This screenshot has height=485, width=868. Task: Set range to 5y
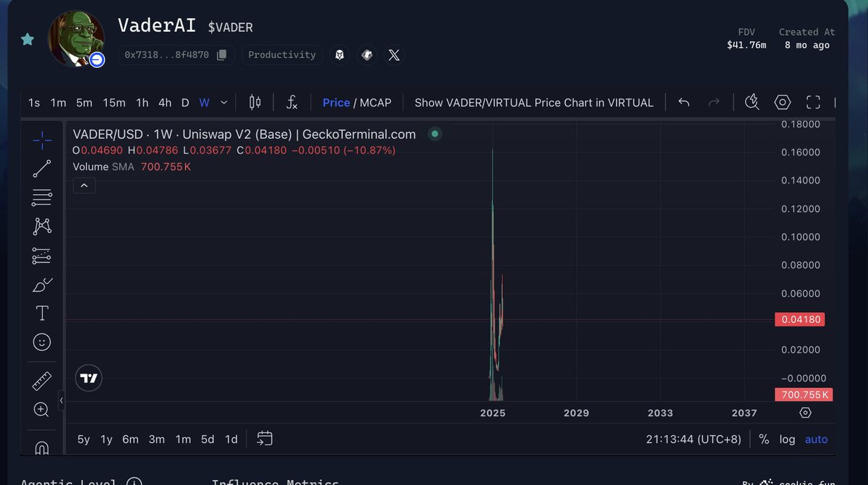(84, 439)
